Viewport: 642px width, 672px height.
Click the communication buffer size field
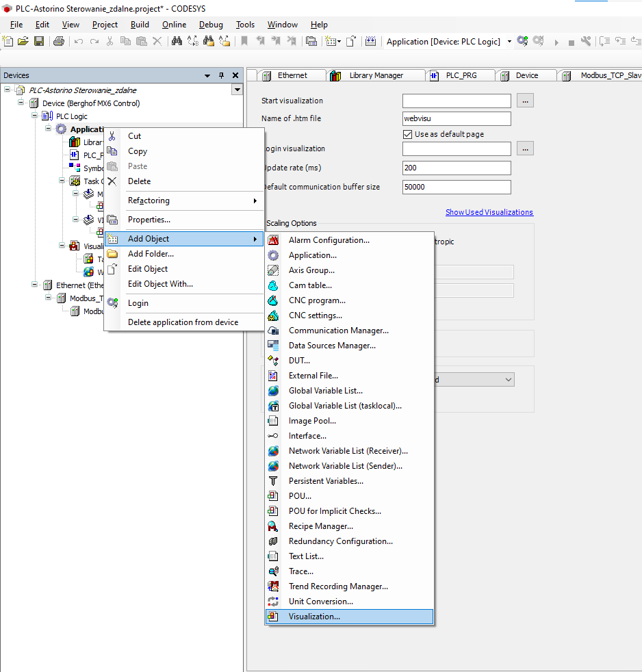click(457, 188)
